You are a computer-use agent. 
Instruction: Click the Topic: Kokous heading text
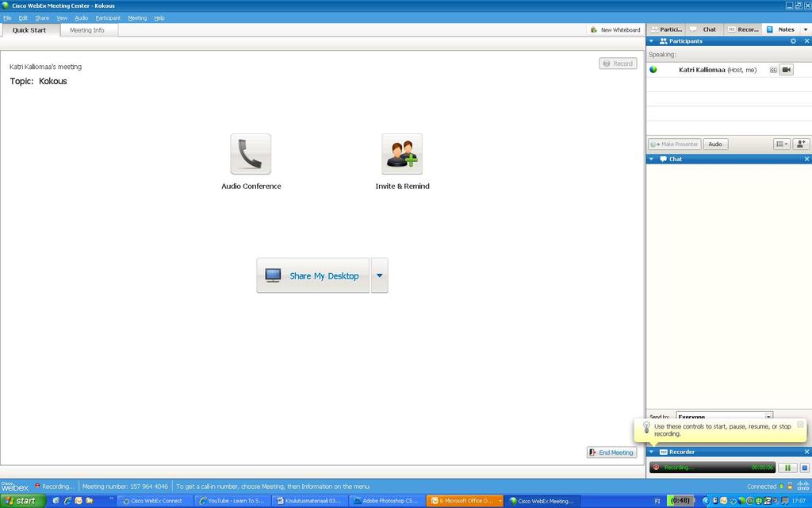(38, 81)
